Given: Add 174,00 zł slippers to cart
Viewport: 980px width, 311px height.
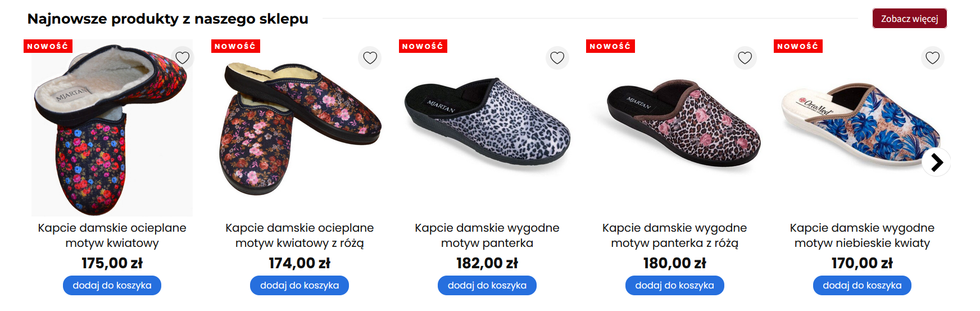Looking at the screenshot, I should click(x=300, y=285).
